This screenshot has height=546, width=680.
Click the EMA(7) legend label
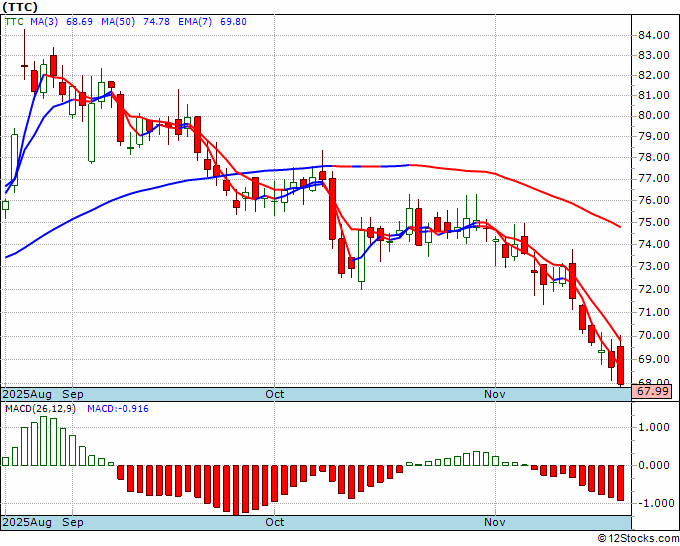[195, 22]
